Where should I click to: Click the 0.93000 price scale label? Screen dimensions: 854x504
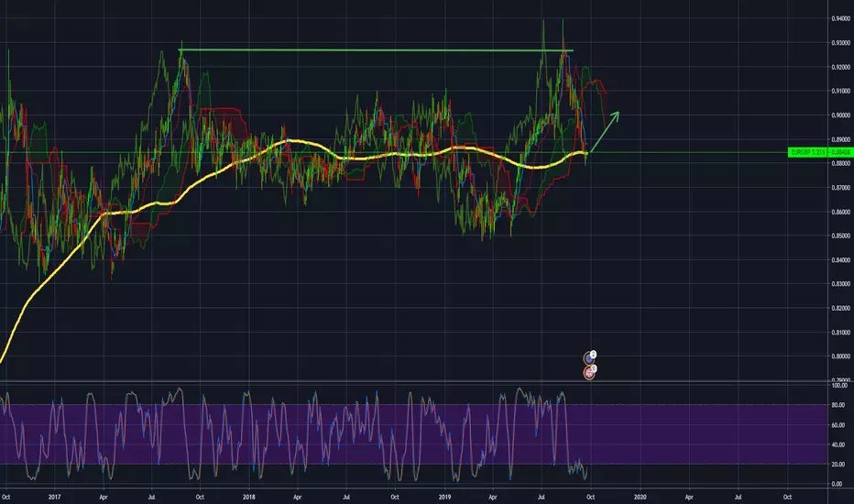(x=840, y=42)
